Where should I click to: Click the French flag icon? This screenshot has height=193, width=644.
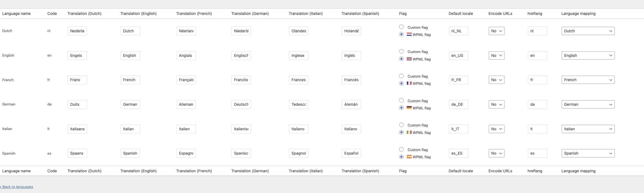tap(409, 83)
